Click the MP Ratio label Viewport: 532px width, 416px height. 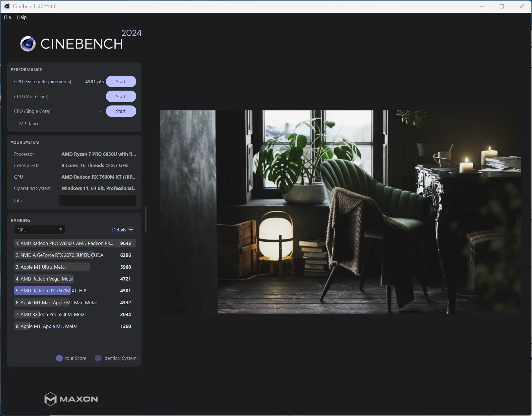(x=28, y=124)
